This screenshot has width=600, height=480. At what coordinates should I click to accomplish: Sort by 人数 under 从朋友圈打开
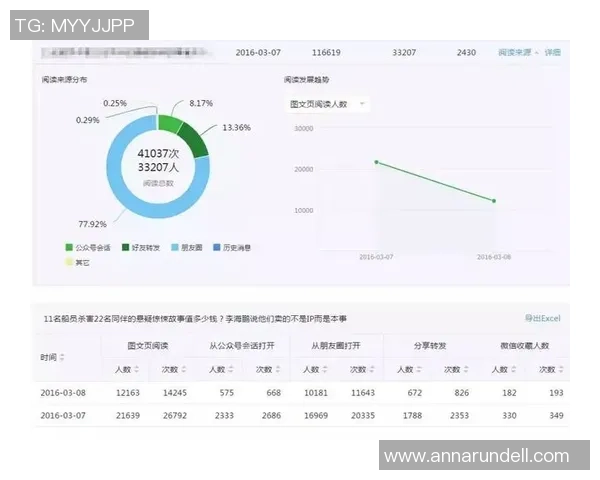pyautogui.click(x=325, y=369)
